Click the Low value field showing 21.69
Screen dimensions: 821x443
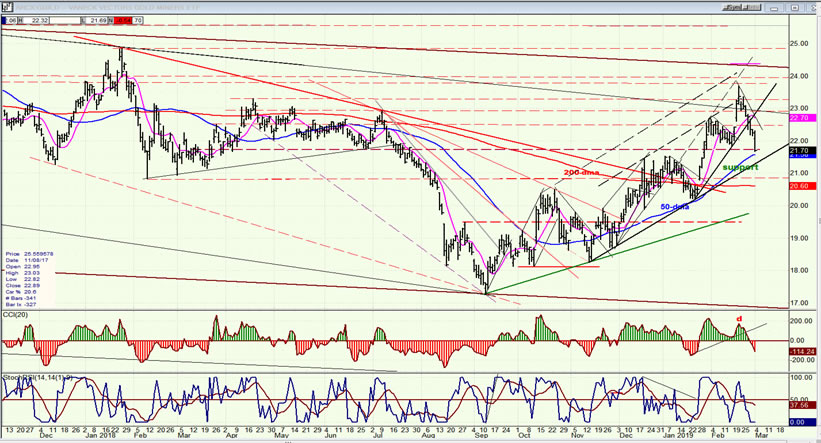(x=98, y=20)
